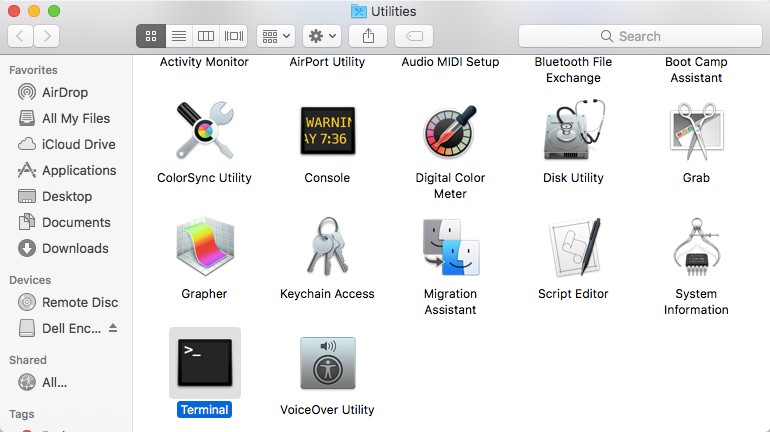This screenshot has height=432, width=770.
Task: Launch the Console app
Action: [x=327, y=132]
